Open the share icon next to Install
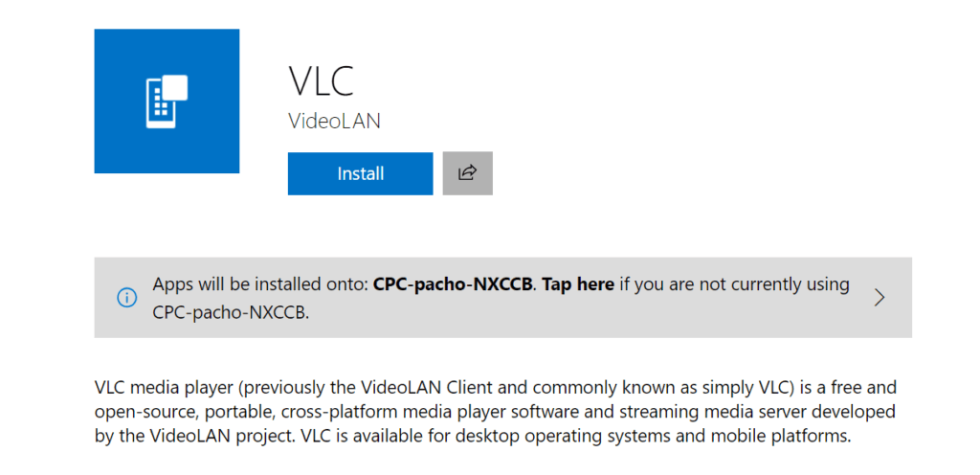 click(467, 173)
